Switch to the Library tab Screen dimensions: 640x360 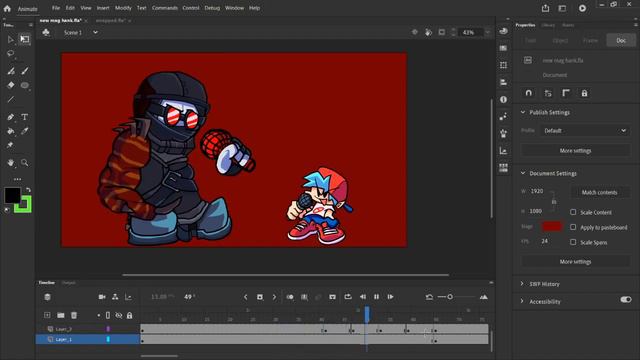click(548, 25)
